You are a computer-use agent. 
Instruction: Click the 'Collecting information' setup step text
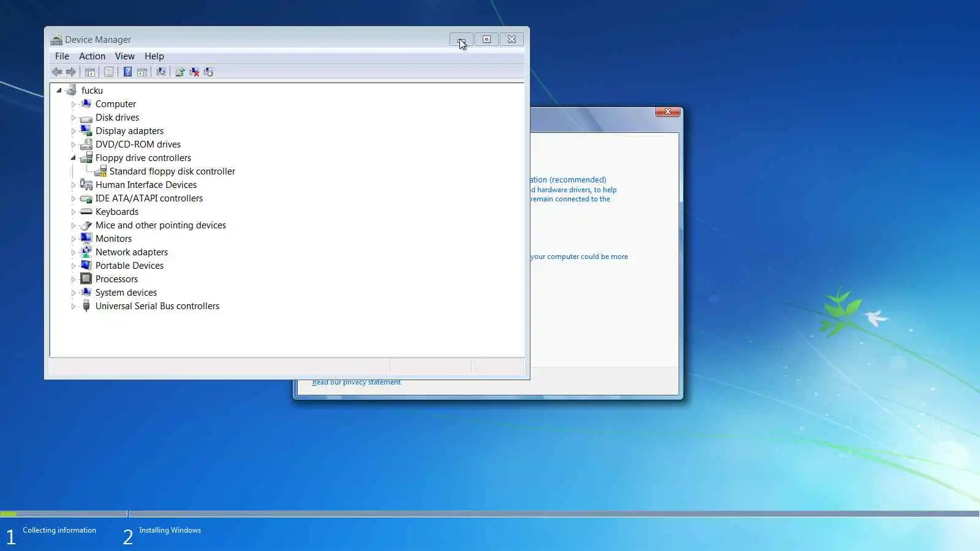pyautogui.click(x=59, y=530)
